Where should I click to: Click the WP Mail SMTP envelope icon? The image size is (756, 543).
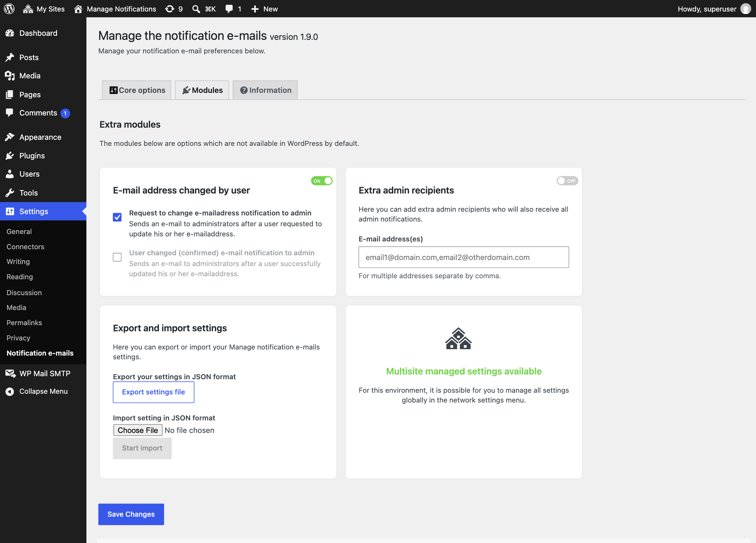point(10,373)
